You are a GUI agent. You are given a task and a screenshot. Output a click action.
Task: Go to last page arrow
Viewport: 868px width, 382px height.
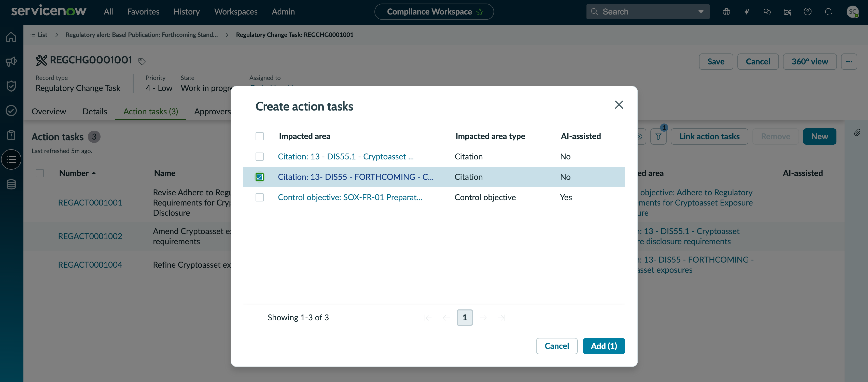point(501,318)
